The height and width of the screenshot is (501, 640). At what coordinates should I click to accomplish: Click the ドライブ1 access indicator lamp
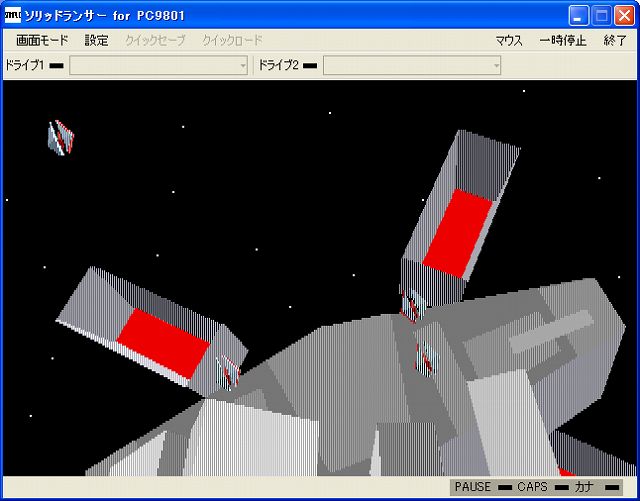[x=56, y=66]
